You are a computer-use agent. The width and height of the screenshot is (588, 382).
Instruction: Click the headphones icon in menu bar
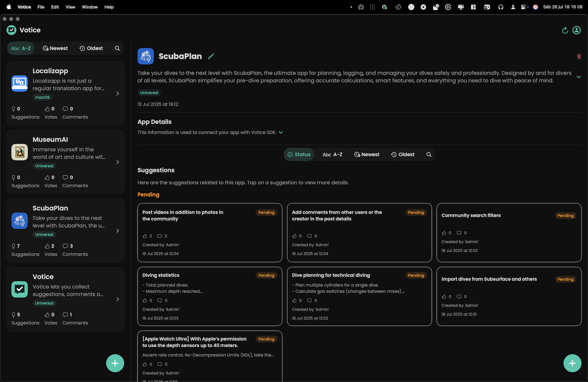[x=501, y=7]
